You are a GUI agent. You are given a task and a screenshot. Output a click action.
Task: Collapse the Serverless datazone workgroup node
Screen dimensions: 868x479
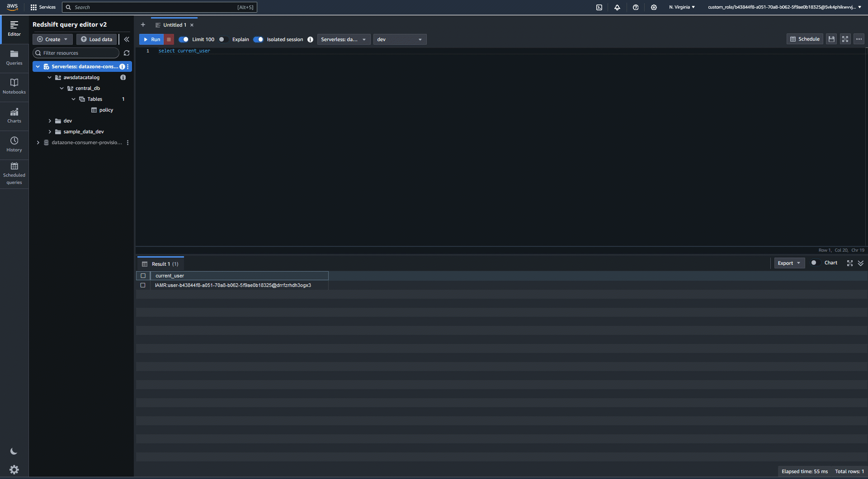[38, 66]
